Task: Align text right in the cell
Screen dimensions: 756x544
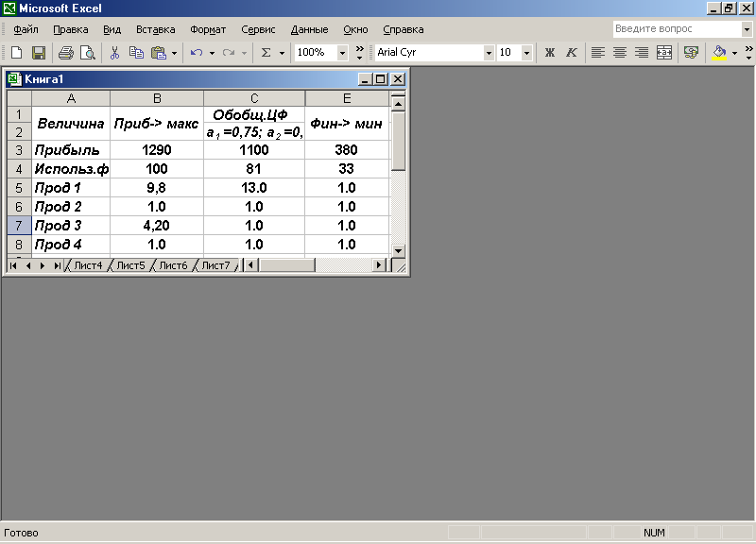Action: pyautogui.click(x=642, y=53)
